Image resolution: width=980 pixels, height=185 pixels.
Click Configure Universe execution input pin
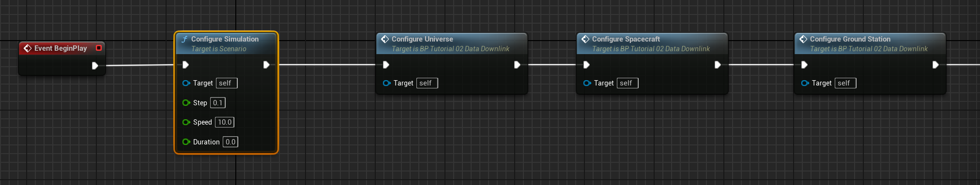(386, 65)
